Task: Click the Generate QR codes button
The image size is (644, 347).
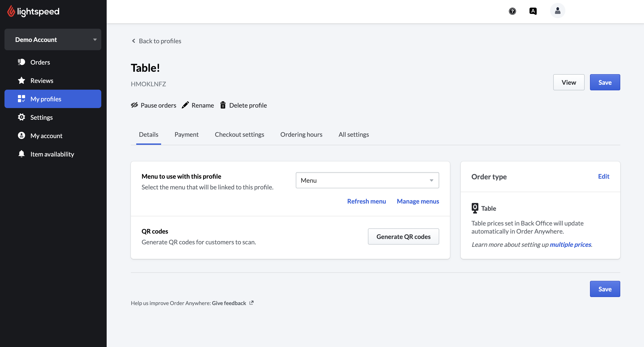Action: coord(403,236)
